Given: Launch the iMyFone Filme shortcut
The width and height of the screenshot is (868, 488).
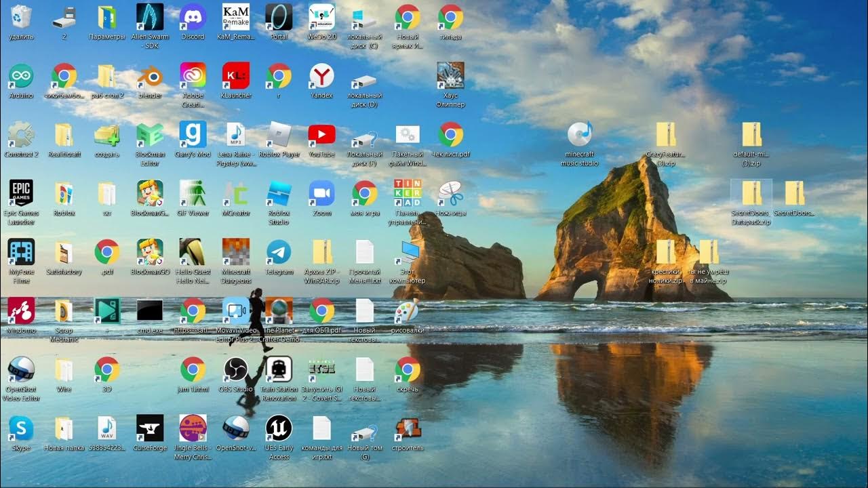Looking at the screenshot, I should pyautogui.click(x=21, y=251).
